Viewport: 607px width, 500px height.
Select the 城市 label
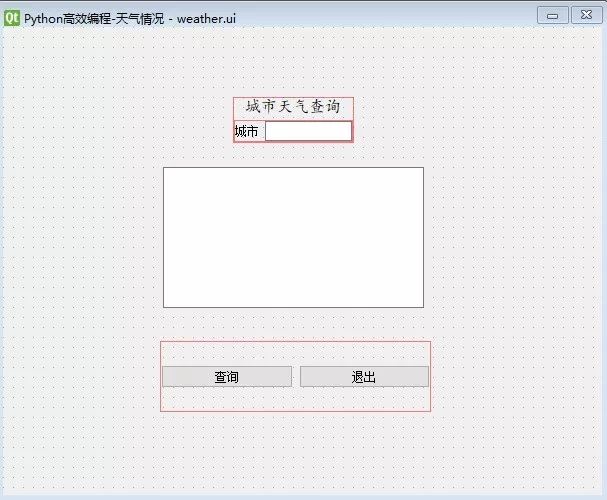tap(246, 132)
